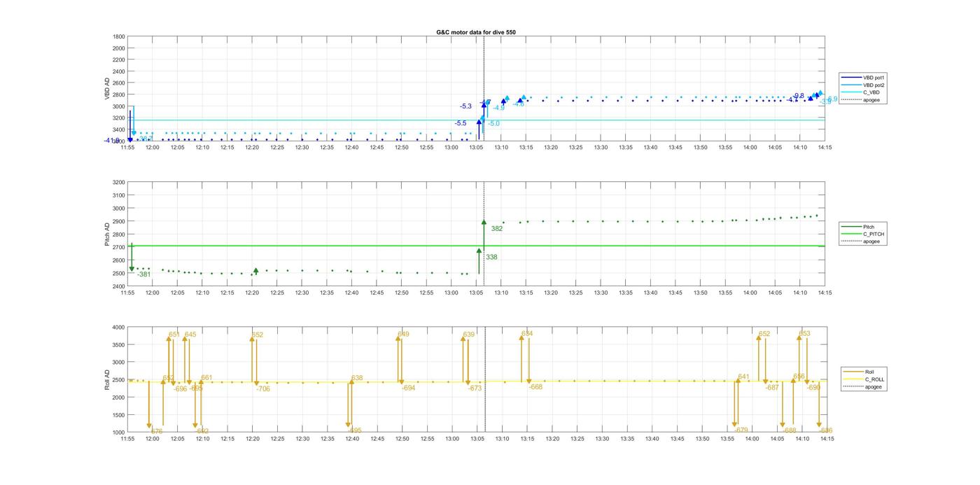Click the green line sample beside 'Pitch'
The image size is (980, 485).
tap(852, 227)
